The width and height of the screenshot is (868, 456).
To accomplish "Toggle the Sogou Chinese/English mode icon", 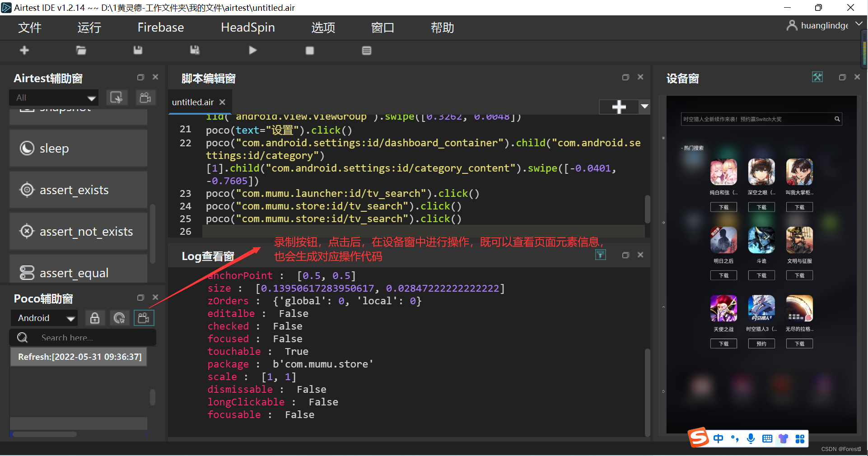I will click(719, 439).
